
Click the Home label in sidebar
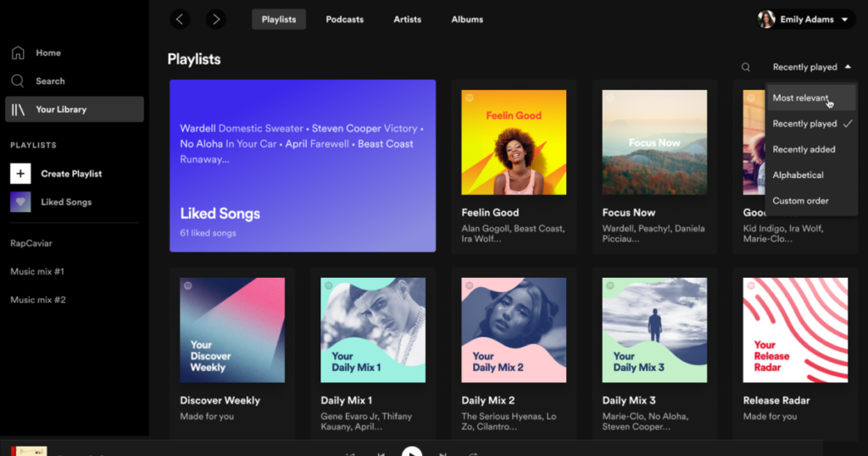click(48, 53)
